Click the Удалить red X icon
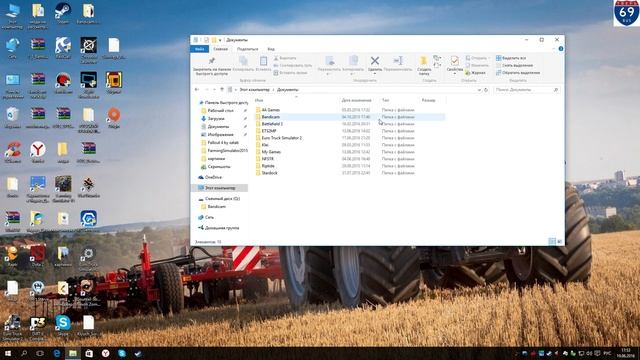 tap(375, 61)
